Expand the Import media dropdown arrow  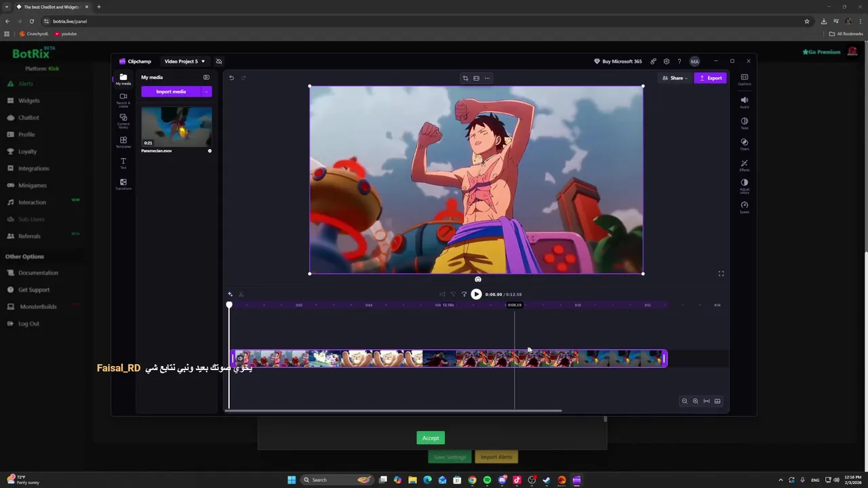(x=206, y=91)
